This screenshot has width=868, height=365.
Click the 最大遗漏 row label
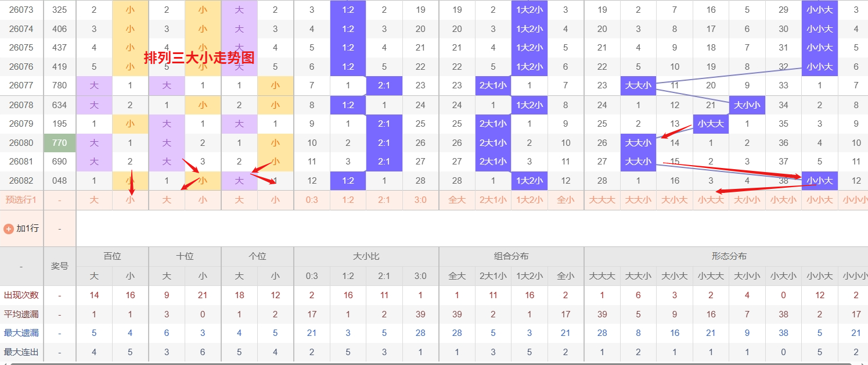tap(21, 333)
